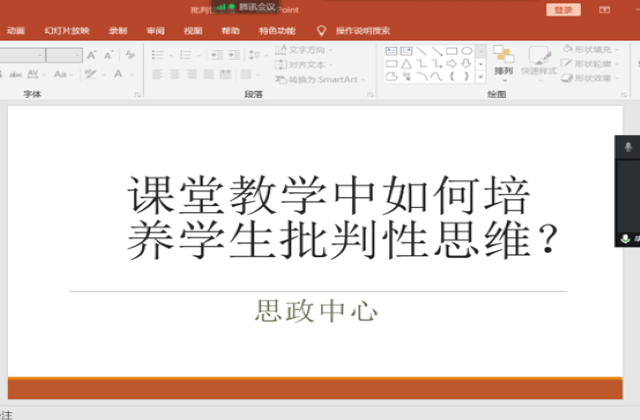Viewport: 640px width, 420px height.
Task: Insert a text box from the shapes gallery
Action: coord(392,50)
